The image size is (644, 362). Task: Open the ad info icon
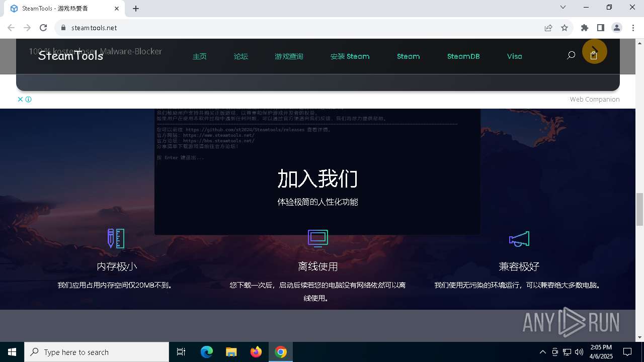(29, 99)
